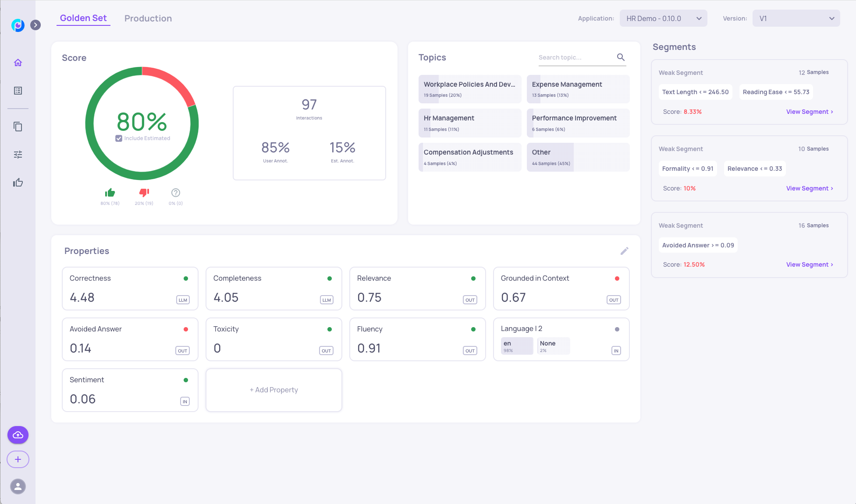Click the thumbs-up annotation sidebar icon
Viewport: 856px width, 504px height.
[x=18, y=183]
